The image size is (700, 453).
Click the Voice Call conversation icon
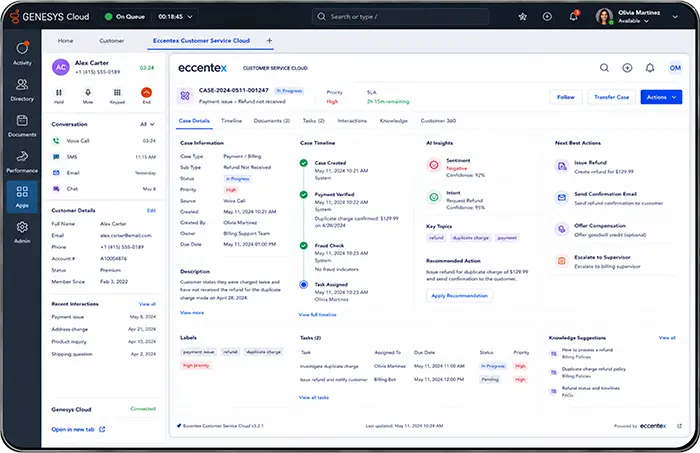[x=56, y=141]
